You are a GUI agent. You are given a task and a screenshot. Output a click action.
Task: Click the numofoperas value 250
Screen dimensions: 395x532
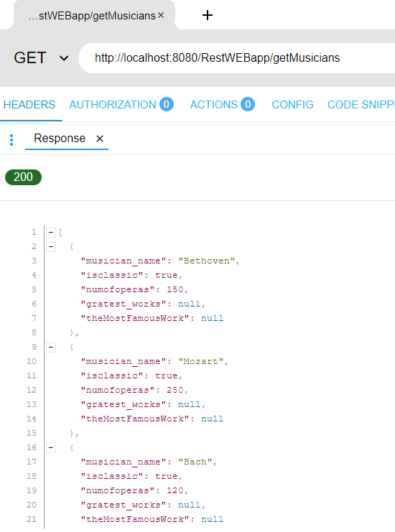175,390
